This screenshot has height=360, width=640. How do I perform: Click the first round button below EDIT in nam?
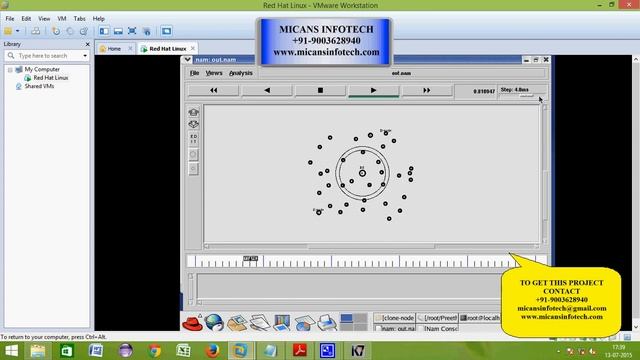[193, 154]
